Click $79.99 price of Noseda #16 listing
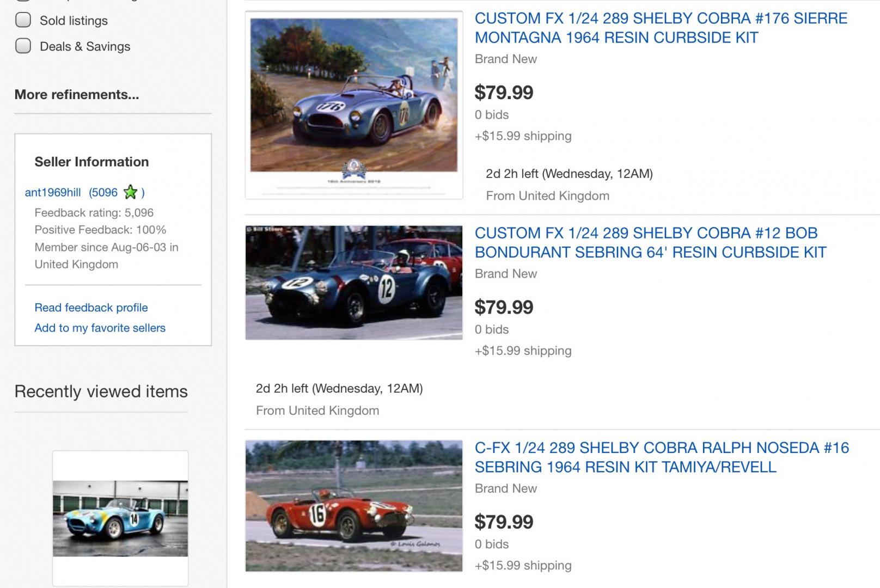This screenshot has width=880, height=588. (x=504, y=522)
